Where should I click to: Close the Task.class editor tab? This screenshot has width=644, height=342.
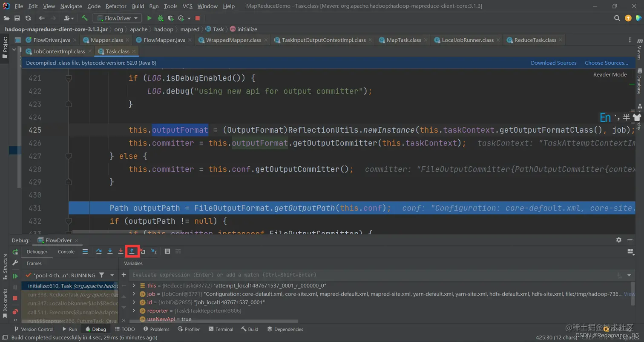point(134,51)
